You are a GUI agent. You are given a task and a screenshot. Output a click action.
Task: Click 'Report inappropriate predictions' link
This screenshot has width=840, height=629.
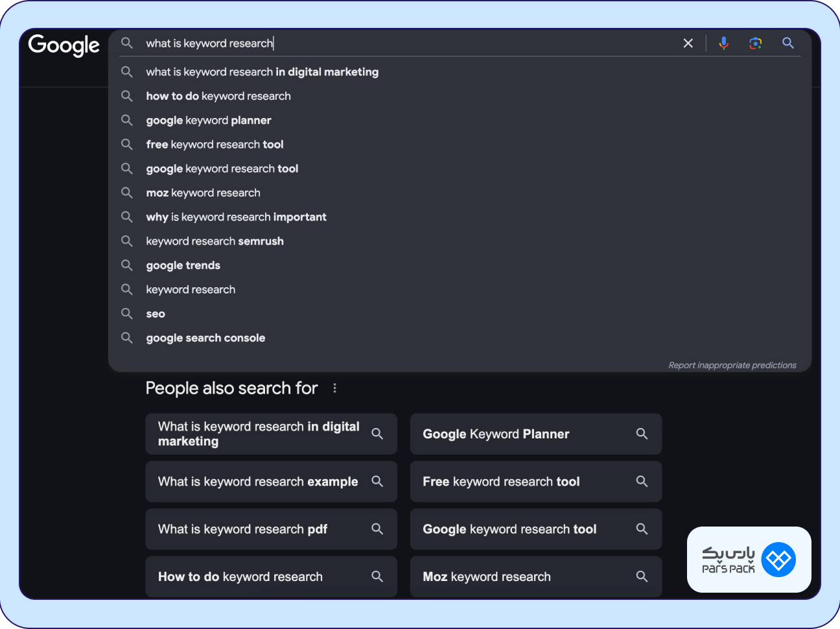732,365
